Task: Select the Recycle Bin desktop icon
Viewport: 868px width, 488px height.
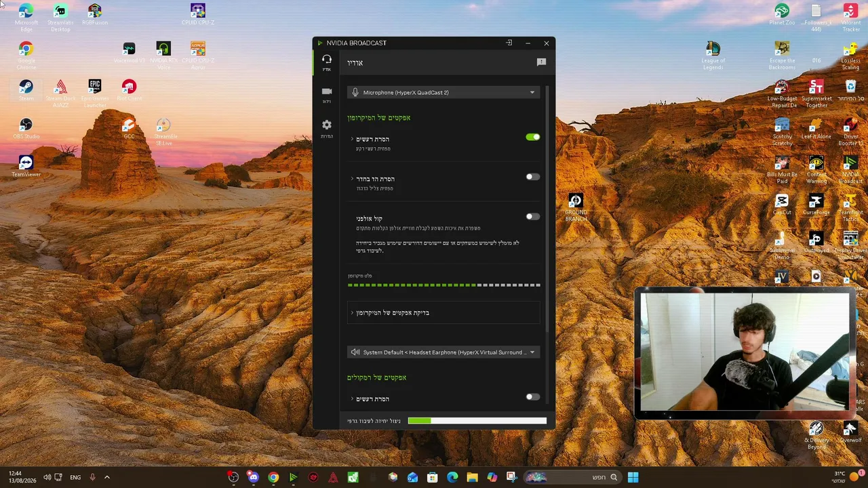Action: click(850, 90)
